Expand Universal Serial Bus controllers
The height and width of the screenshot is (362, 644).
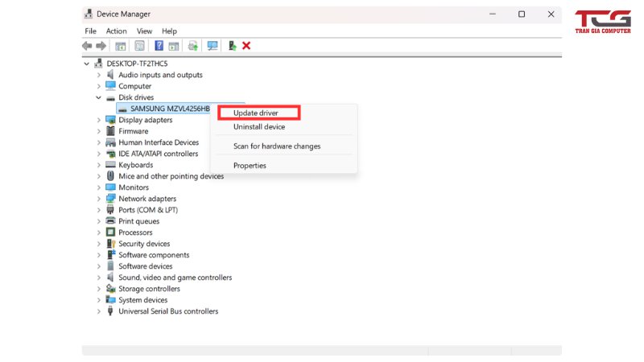[98, 311]
